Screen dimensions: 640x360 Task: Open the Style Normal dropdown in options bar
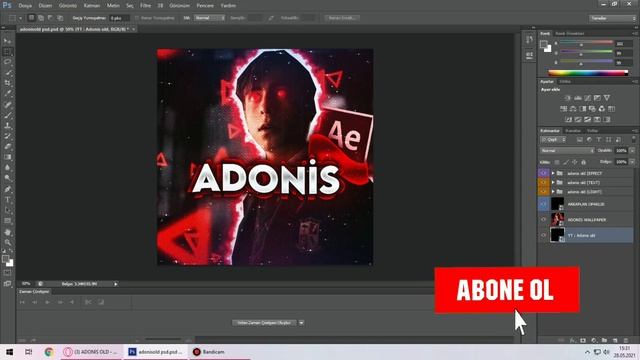point(209,18)
